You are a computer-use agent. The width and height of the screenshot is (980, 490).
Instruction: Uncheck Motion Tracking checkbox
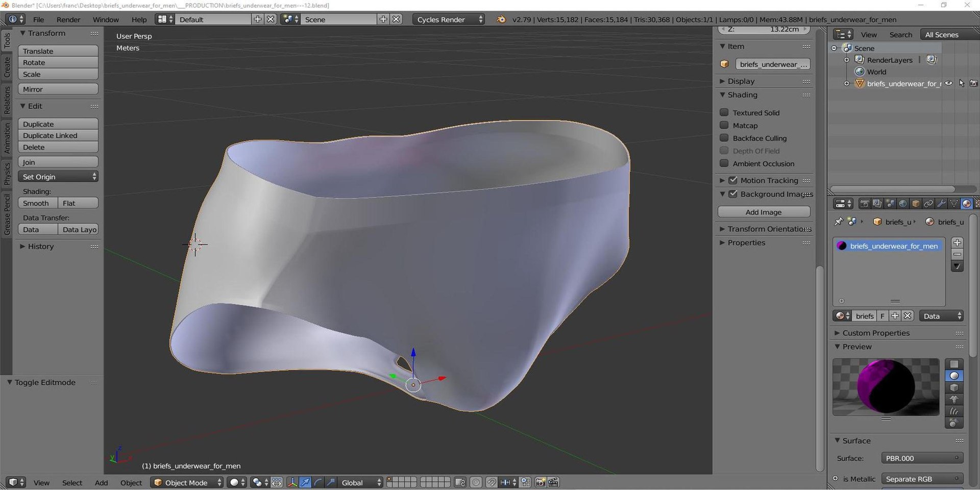[733, 180]
